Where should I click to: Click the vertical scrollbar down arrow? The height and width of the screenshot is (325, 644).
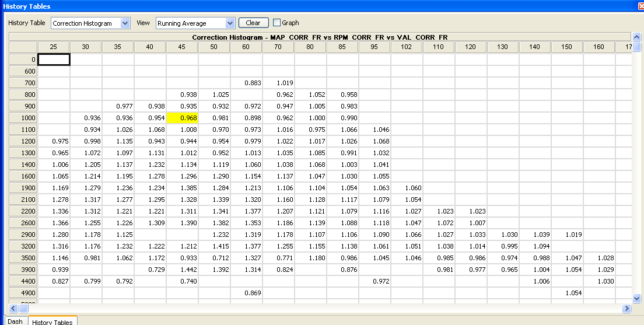(636, 298)
